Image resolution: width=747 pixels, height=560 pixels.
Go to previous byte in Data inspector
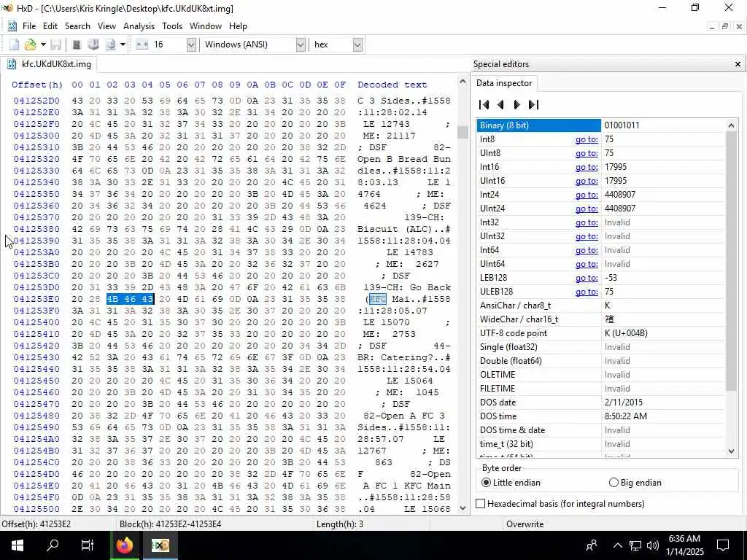pyautogui.click(x=500, y=104)
